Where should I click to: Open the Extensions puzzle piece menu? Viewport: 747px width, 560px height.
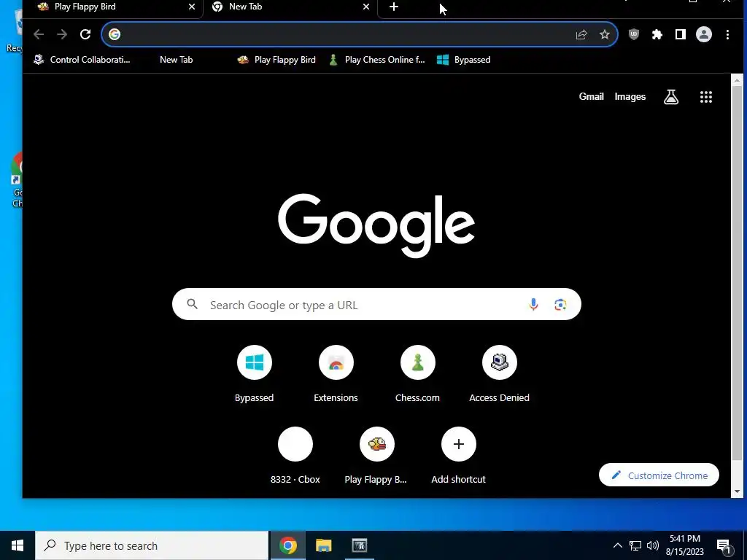[x=657, y=34]
